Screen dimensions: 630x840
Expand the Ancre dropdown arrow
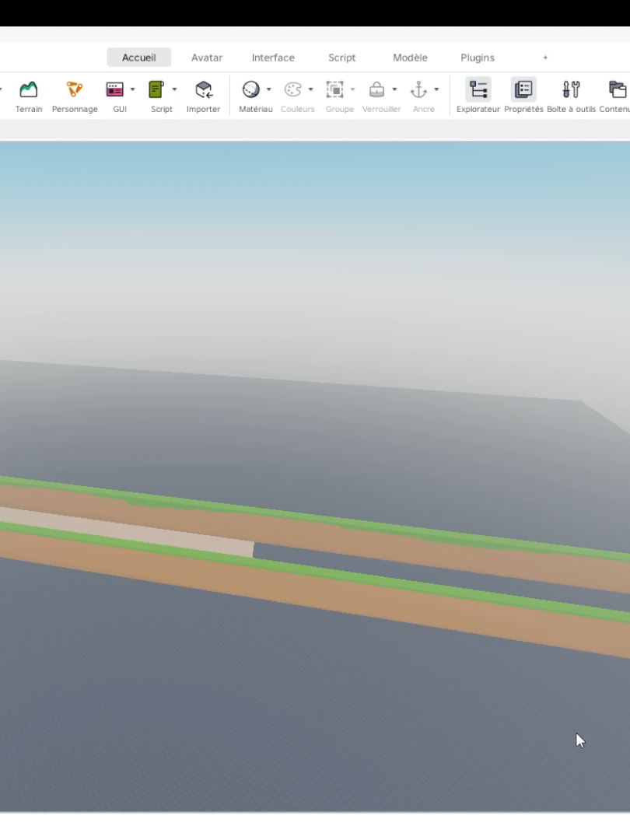tap(436, 89)
